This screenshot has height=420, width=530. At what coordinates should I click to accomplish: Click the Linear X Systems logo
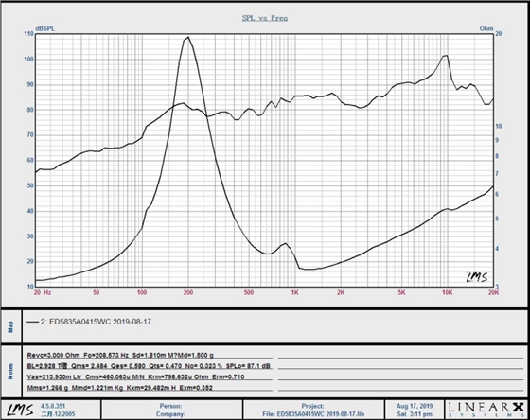click(x=486, y=410)
